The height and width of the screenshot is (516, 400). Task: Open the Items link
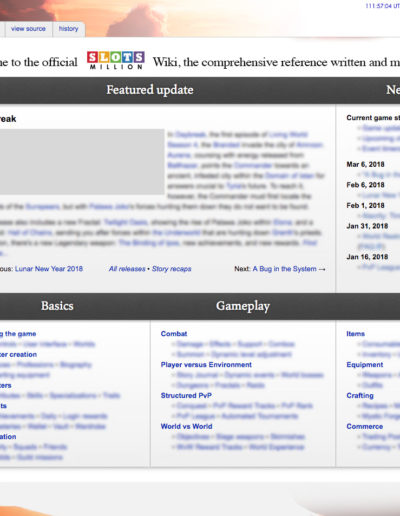tap(355, 334)
